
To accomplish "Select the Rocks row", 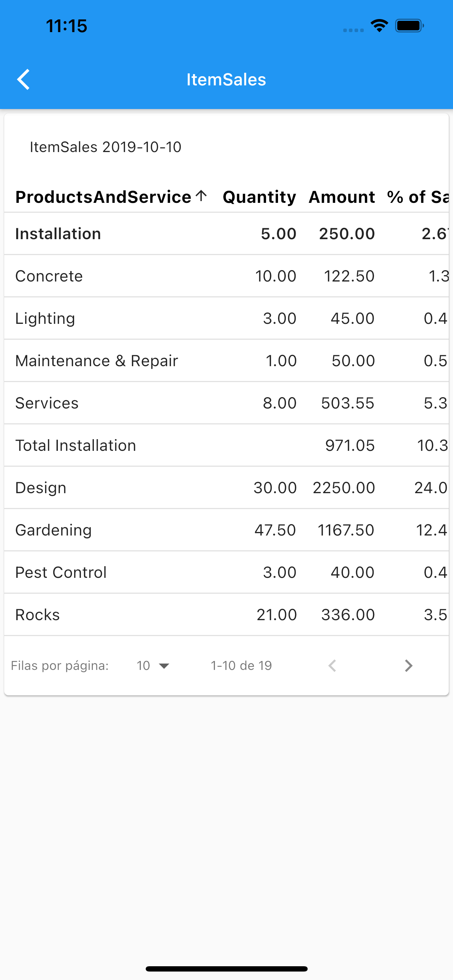I will point(226,615).
